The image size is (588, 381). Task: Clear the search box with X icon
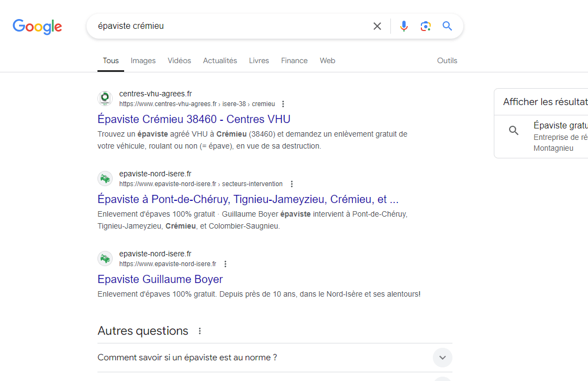point(377,26)
